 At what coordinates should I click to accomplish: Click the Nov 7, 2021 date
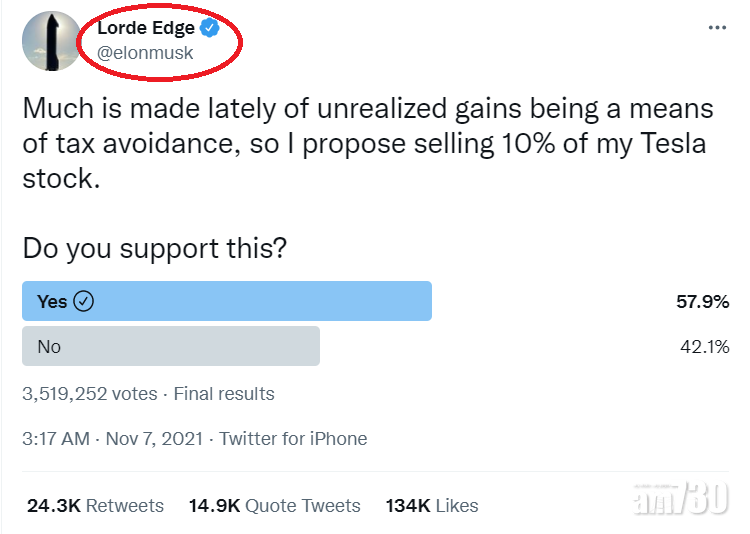(x=154, y=438)
